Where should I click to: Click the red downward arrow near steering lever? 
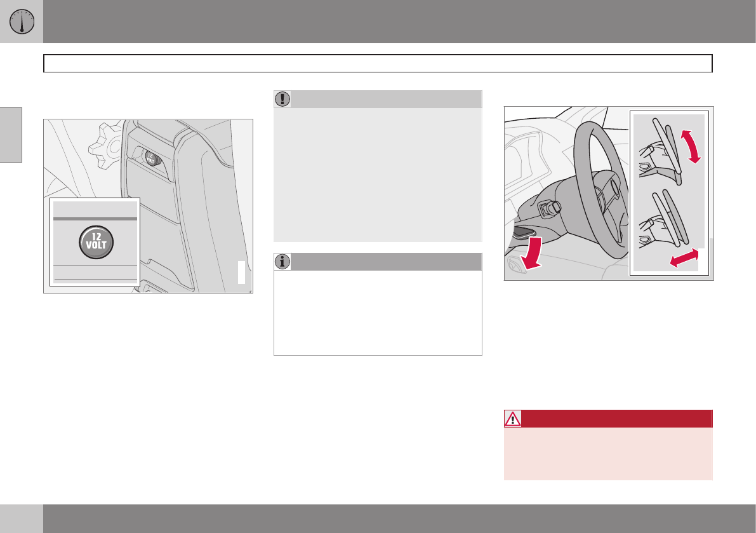[531, 253]
